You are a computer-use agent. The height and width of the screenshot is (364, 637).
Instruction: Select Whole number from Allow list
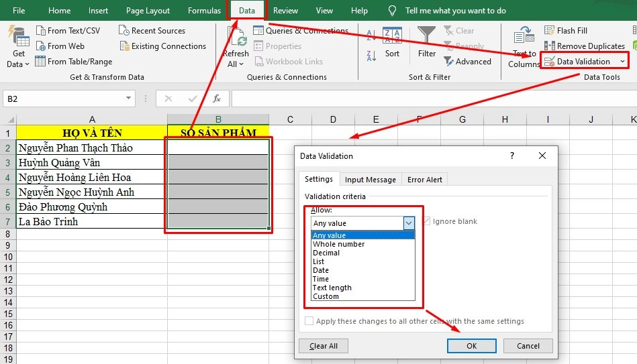(x=339, y=244)
